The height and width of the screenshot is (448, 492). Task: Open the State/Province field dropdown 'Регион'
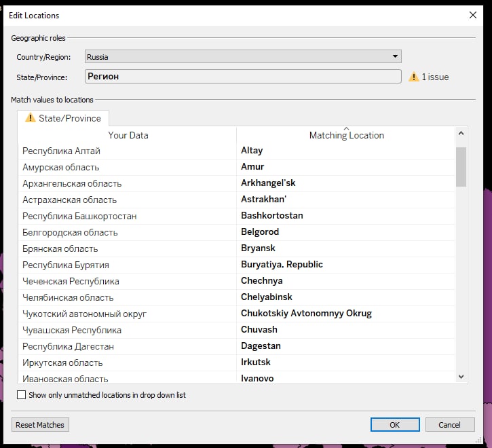pos(243,76)
